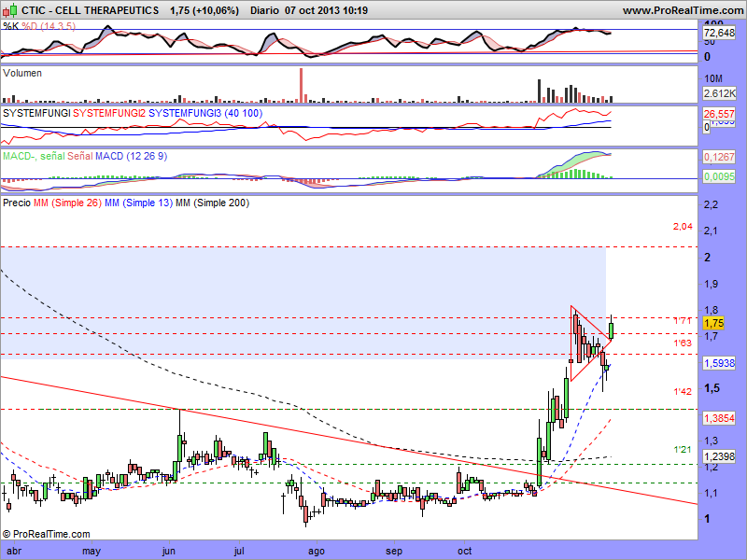The image size is (747, 560).
Task: Click the 2,04 resistance level label
Action: click(x=683, y=227)
